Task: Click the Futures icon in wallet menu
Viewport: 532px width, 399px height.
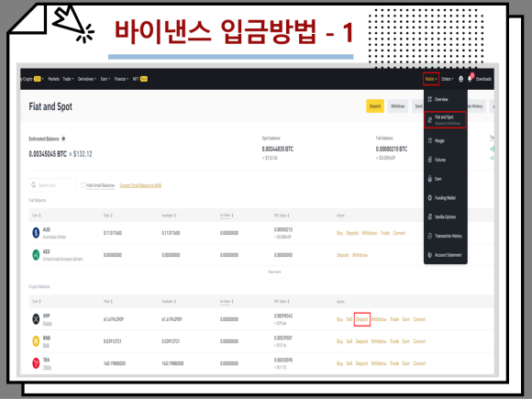Action: [430, 160]
